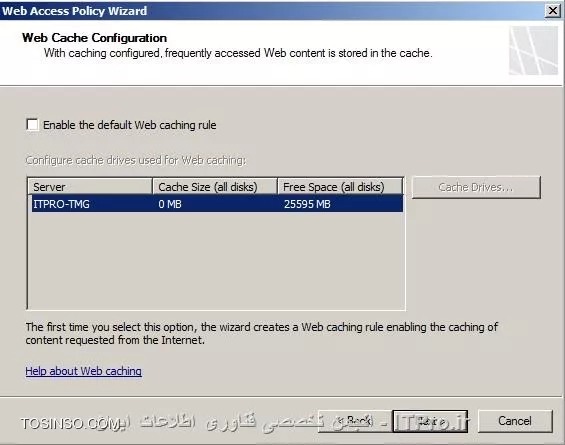The width and height of the screenshot is (565, 445).
Task: Sort by Cache Size (all disks) column
Action: pos(215,187)
